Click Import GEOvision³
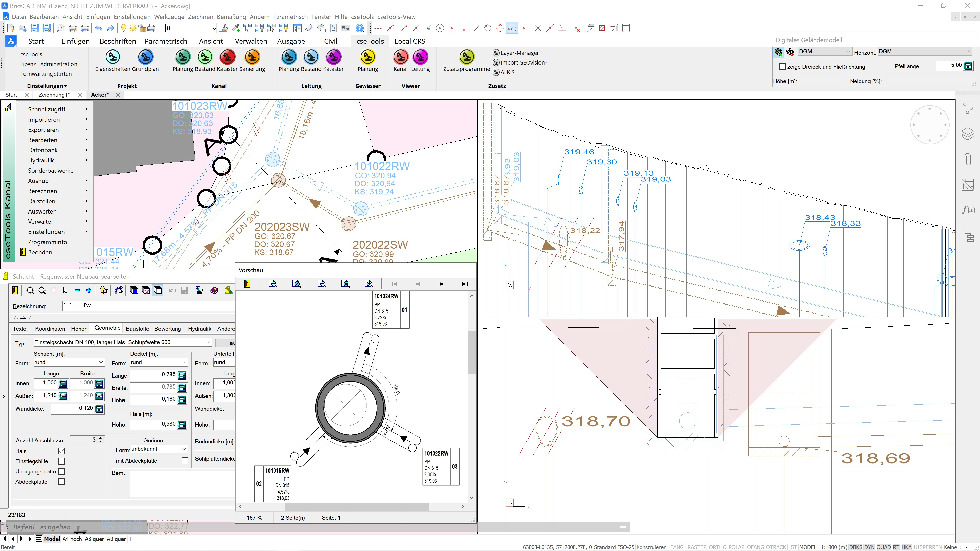The width and height of the screenshot is (980, 551). (520, 63)
